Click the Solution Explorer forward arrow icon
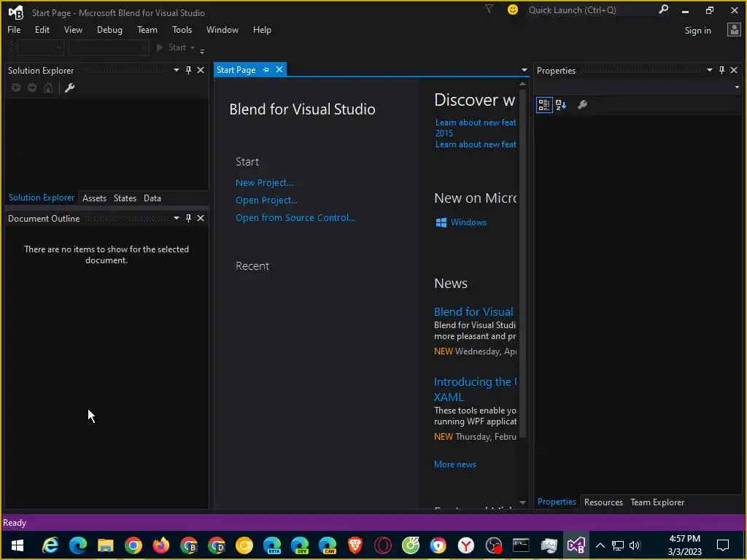The height and width of the screenshot is (560, 747). 32,87
